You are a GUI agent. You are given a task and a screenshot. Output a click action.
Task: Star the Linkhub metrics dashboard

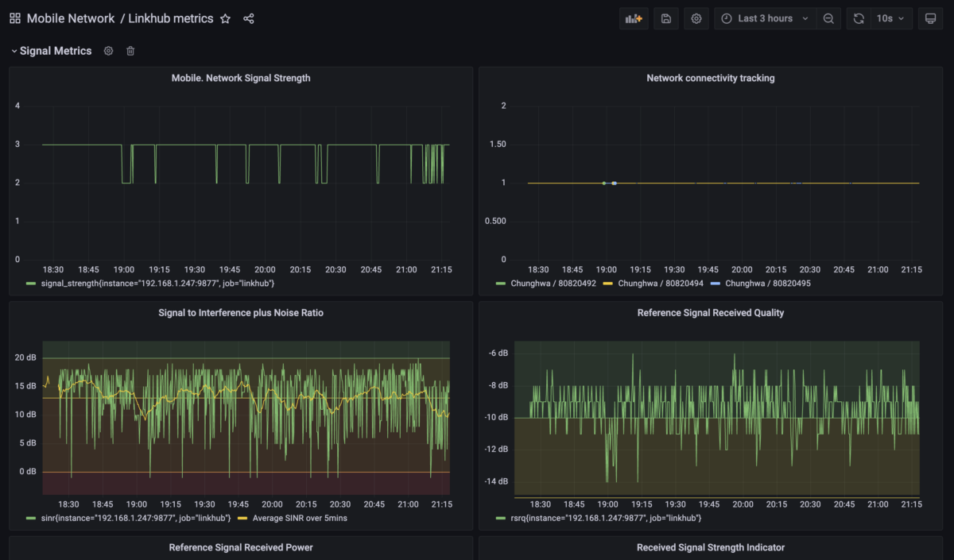(x=226, y=18)
